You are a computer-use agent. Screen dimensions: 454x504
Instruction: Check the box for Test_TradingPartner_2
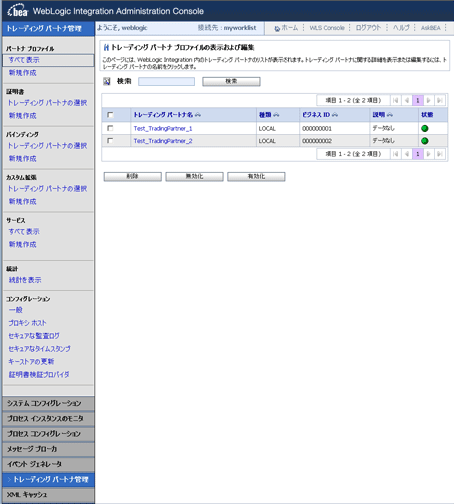pos(110,141)
